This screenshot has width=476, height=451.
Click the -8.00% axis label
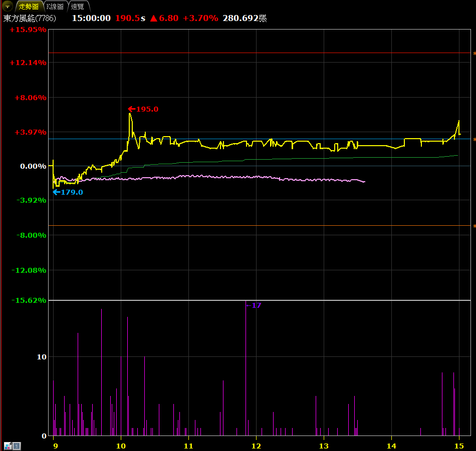[x=31, y=235]
